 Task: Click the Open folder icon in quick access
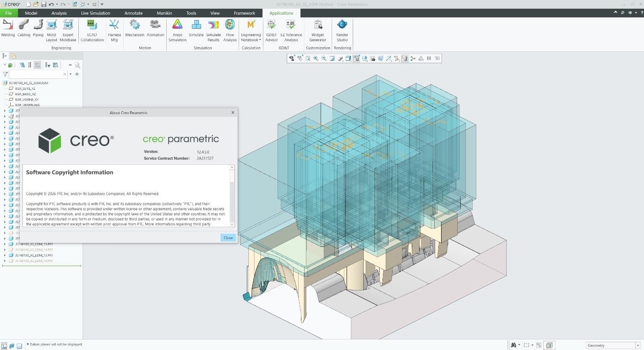pos(36,4)
